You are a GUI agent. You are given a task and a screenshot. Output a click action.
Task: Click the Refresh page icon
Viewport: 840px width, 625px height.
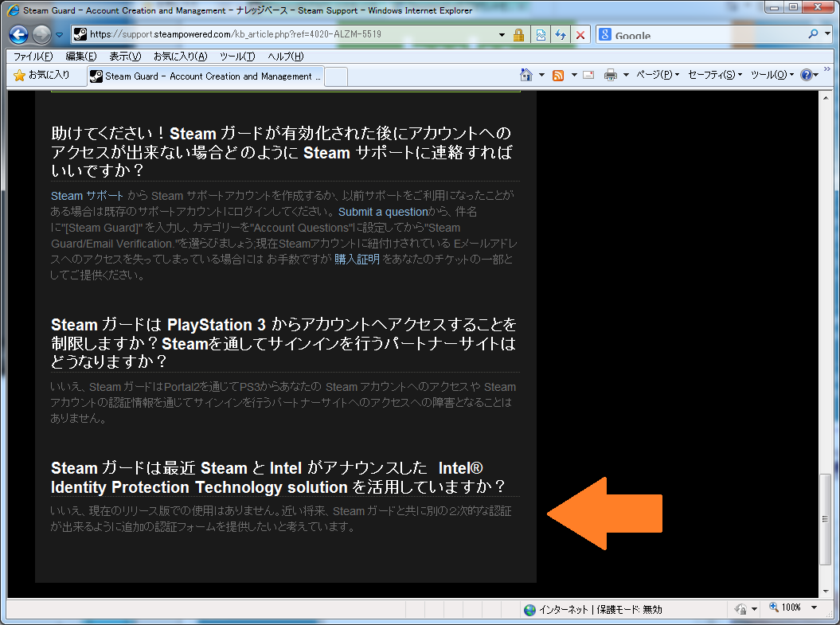pyautogui.click(x=561, y=35)
